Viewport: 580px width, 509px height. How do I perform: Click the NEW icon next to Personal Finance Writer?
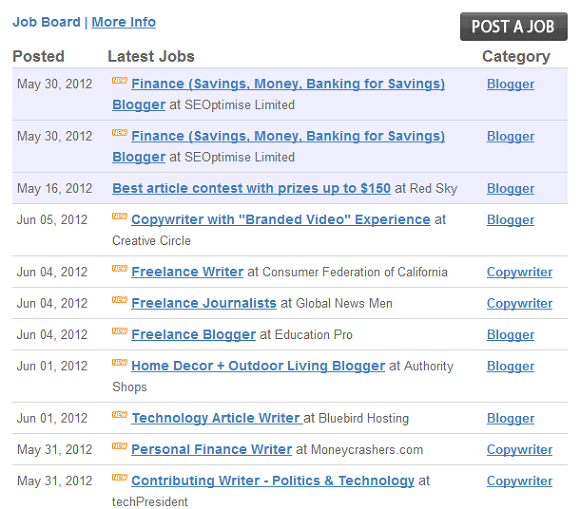click(119, 446)
